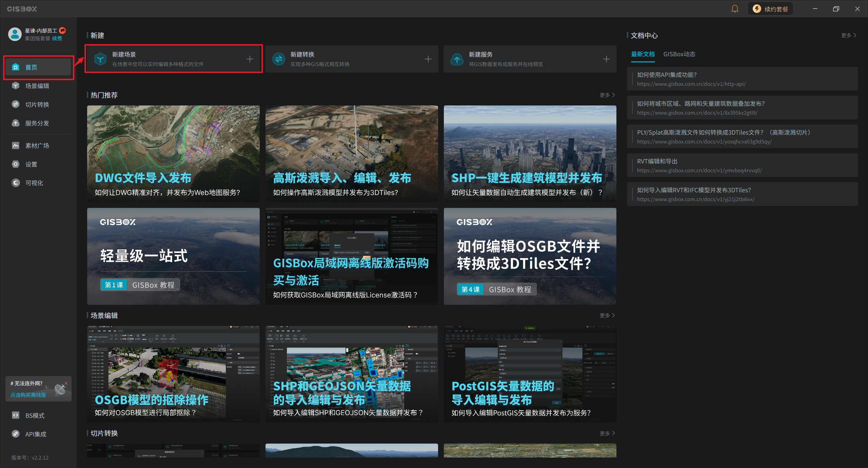Viewport: 868px width, 468px height.
Task: Click the 新建服务 cloud upload icon
Action: coord(457,59)
